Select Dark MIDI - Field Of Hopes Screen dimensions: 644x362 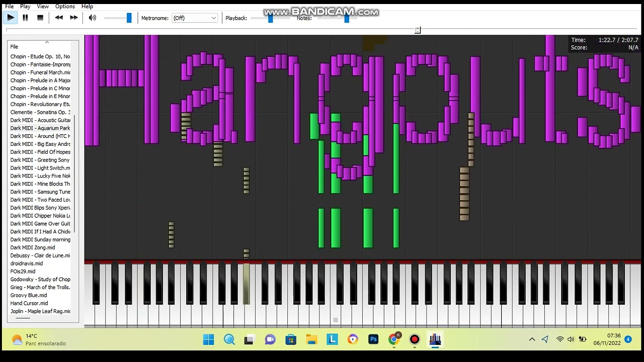(40, 152)
